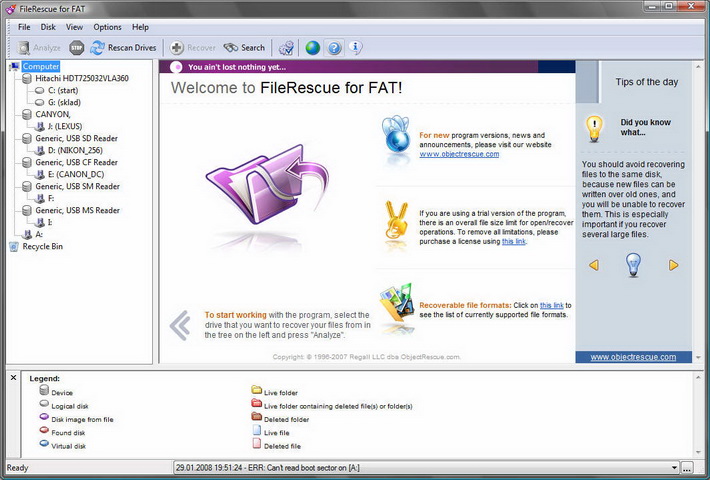Open the options gear icon in toolbar

click(286, 47)
